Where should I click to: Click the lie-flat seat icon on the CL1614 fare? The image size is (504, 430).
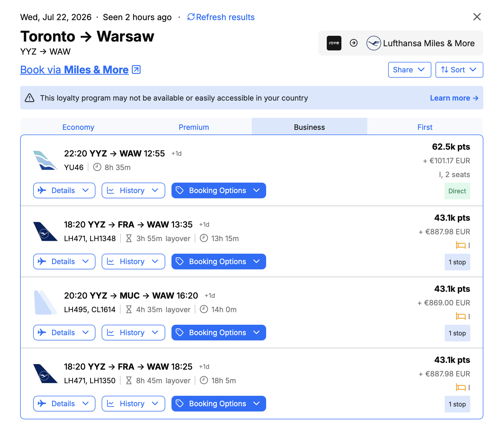[461, 316]
